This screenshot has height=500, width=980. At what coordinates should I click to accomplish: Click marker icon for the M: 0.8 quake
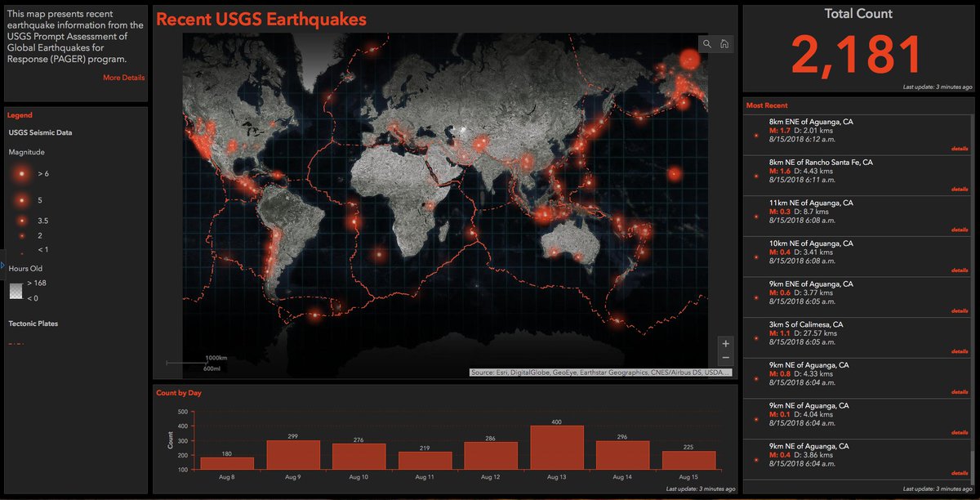click(x=757, y=378)
